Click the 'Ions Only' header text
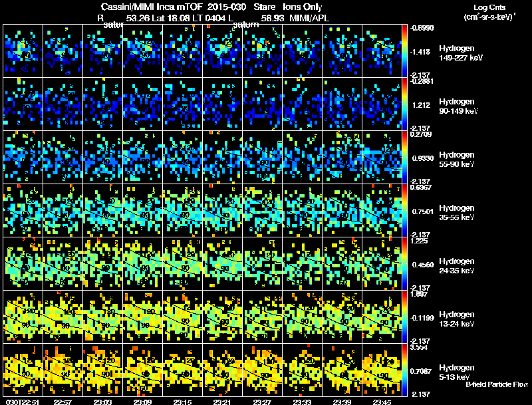Viewport: 532px width, 405px height. pyautogui.click(x=303, y=7)
